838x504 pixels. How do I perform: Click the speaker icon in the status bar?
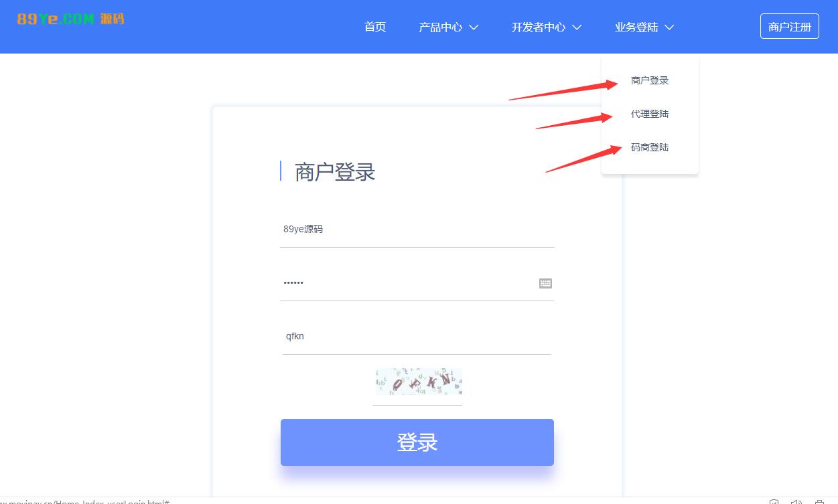tap(796, 501)
